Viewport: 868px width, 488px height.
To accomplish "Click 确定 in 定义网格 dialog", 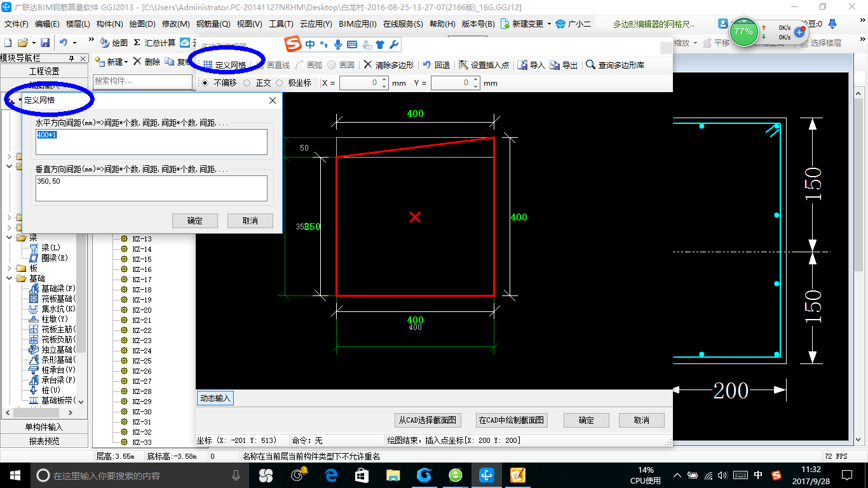I will (x=195, y=220).
